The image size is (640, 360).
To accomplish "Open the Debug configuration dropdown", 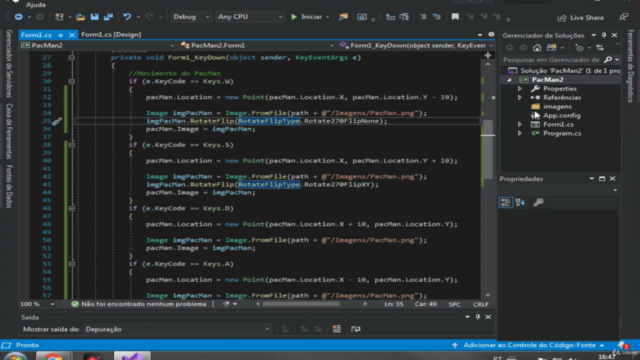I will [x=191, y=17].
